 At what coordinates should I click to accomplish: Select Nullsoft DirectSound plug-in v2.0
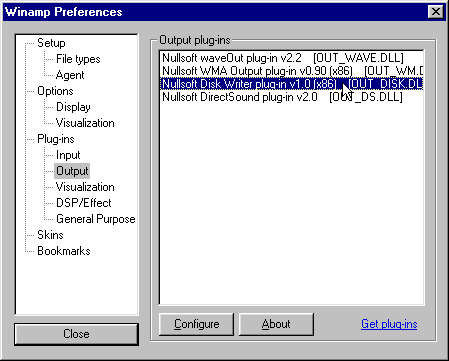point(292,97)
